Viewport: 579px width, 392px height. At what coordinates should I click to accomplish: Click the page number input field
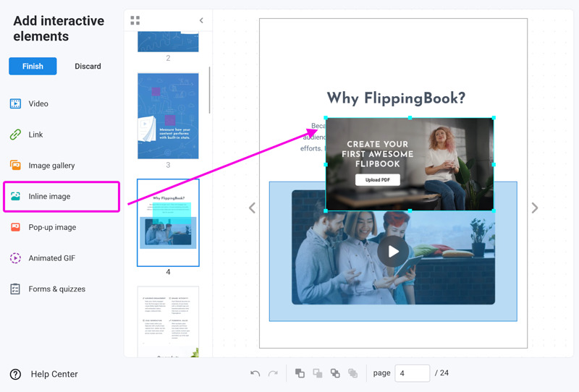click(412, 373)
